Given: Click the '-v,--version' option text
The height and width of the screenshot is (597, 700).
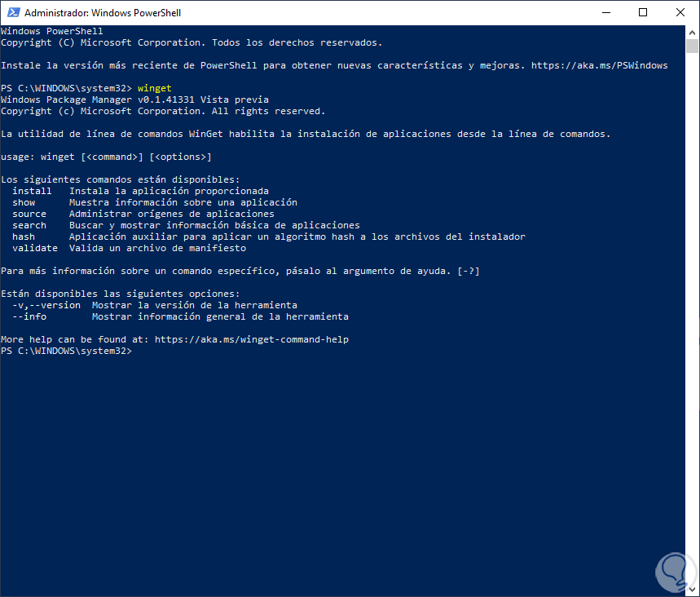Looking at the screenshot, I should (x=46, y=305).
